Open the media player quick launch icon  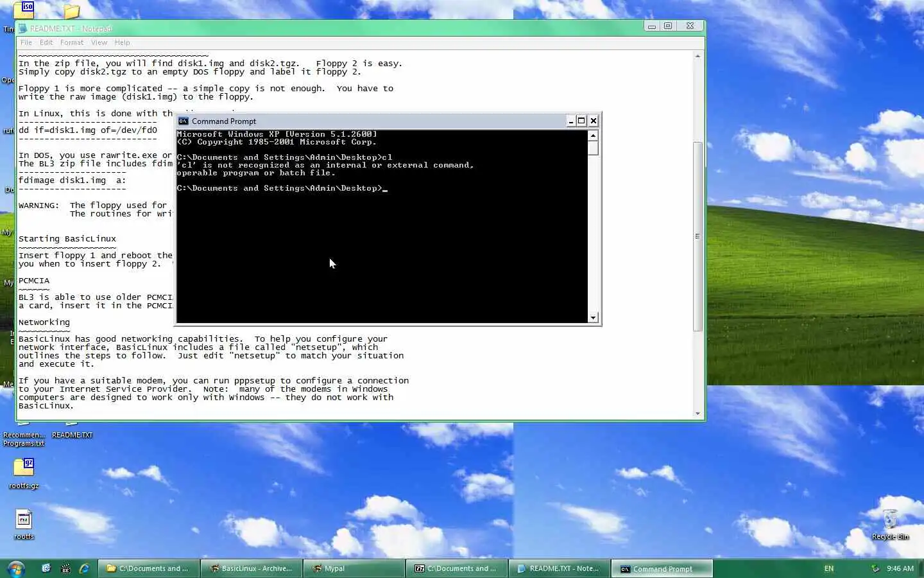pyautogui.click(x=65, y=568)
